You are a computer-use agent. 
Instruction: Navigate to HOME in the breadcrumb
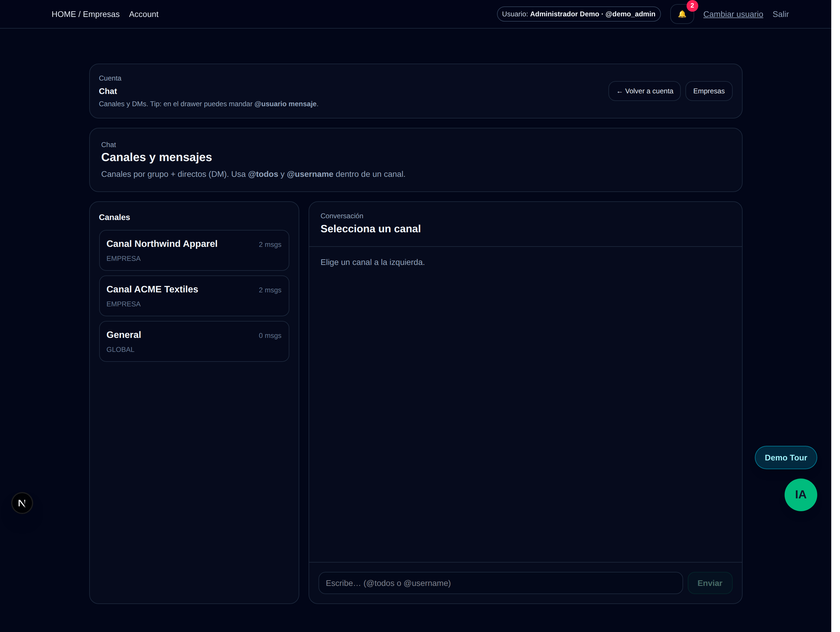click(x=63, y=14)
